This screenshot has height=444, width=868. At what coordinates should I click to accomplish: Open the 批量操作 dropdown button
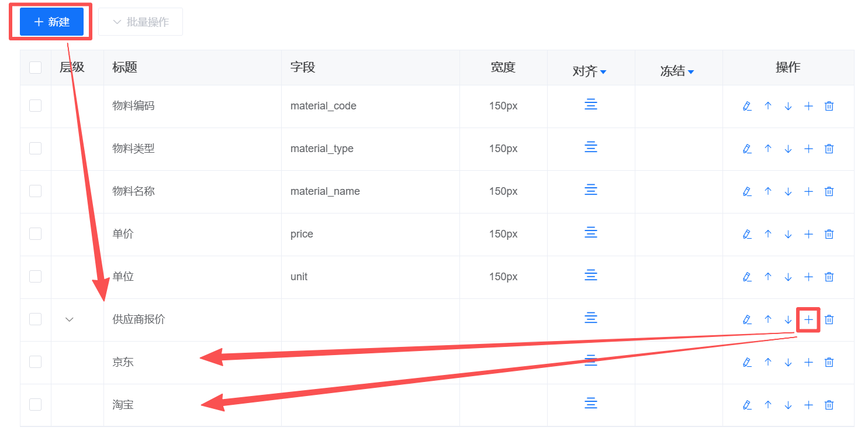pos(140,22)
